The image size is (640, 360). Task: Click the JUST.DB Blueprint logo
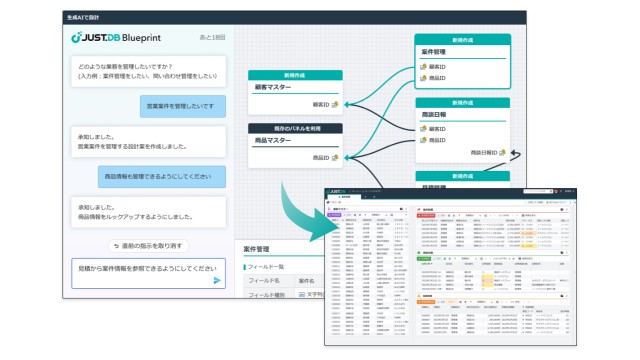116,38
